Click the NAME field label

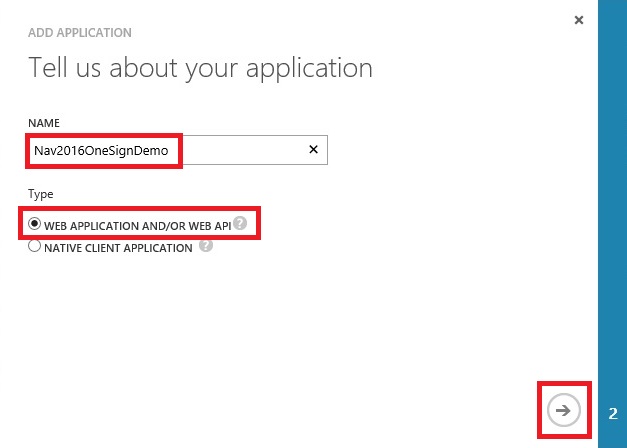[x=44, y=123]
